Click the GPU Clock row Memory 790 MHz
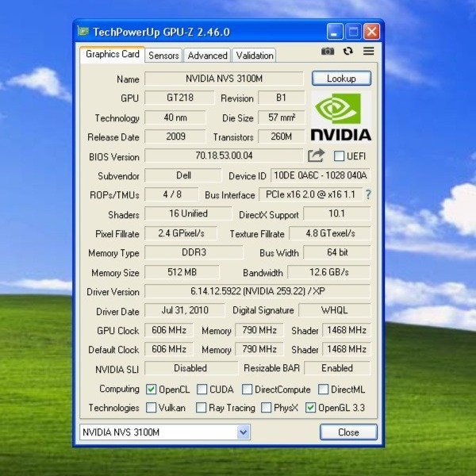This screenshot has width=476, height=476. [x=259, y=330]
